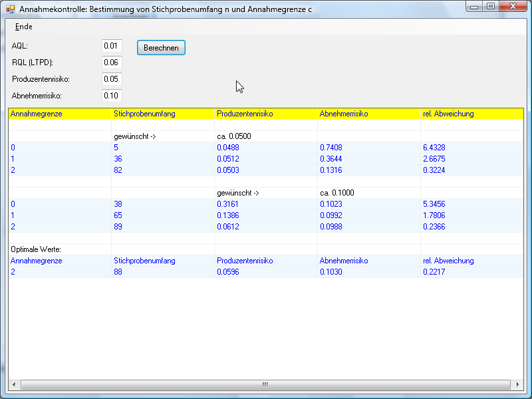Open the Ende menu
The width and height of the screenshot is (532, 399).
pyautogui.click(x=24, y=27)
